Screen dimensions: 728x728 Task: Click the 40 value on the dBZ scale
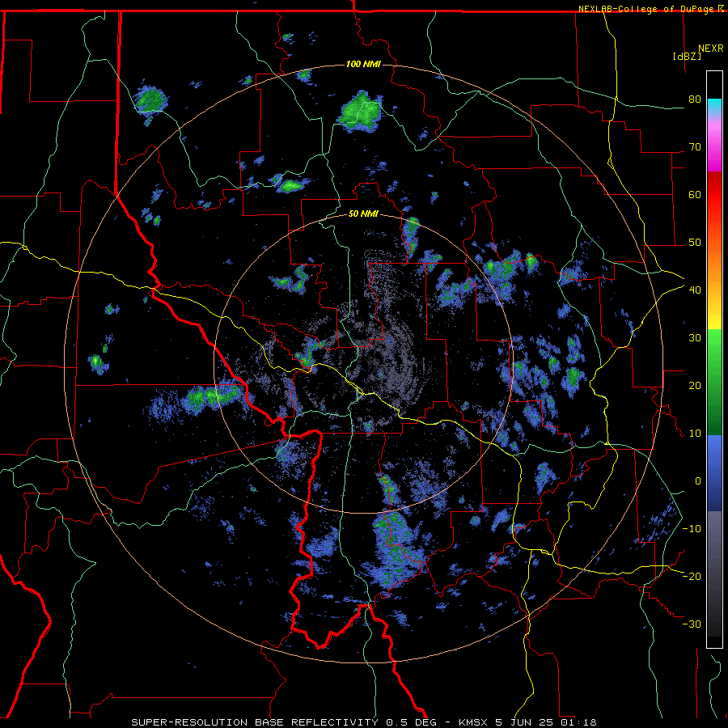(x=695, y=290)
